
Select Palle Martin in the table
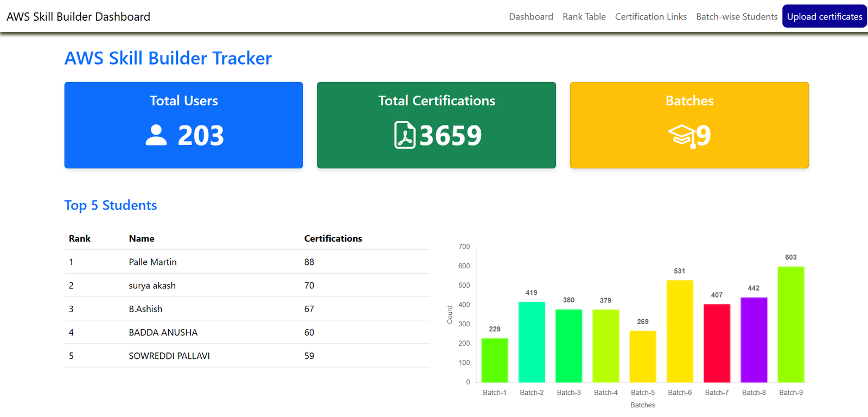pos(153,262)
